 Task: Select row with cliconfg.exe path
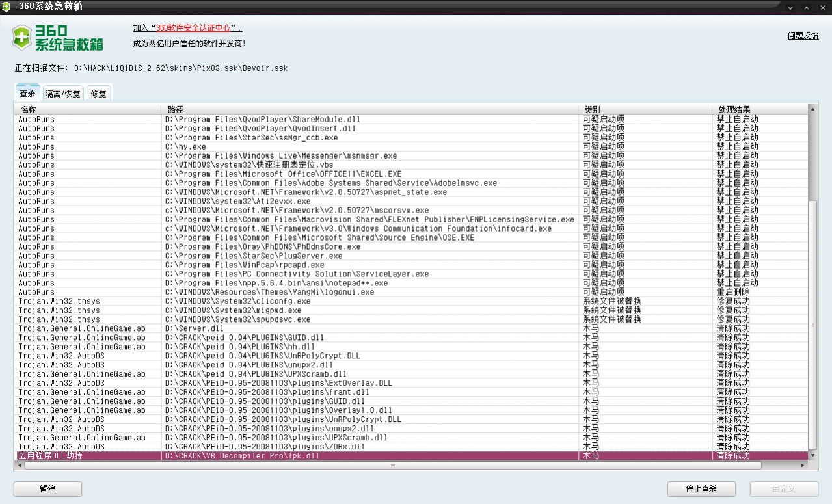[412, 302]
